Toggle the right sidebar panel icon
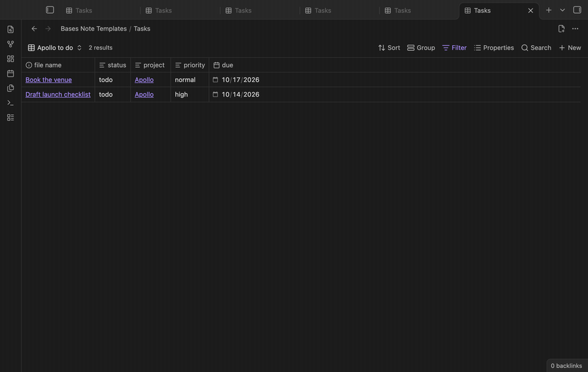Viewport: 588px width, 372px height. click(x=577, y=10)
